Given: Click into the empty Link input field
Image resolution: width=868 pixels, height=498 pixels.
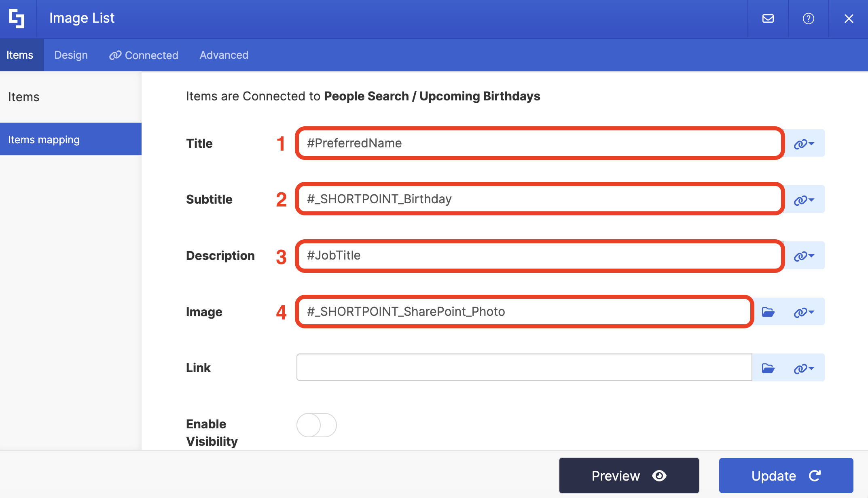Looking at the screenshot, I should pos(524,368).
